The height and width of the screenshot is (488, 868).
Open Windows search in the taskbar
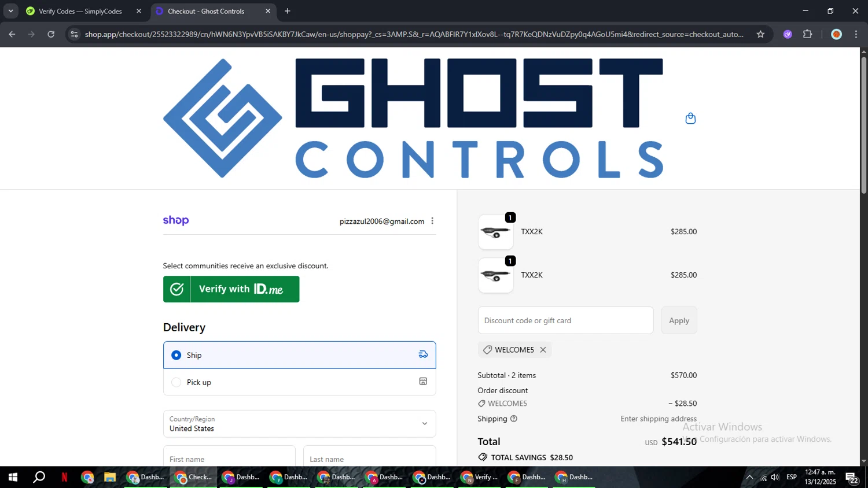coord(39,477)
